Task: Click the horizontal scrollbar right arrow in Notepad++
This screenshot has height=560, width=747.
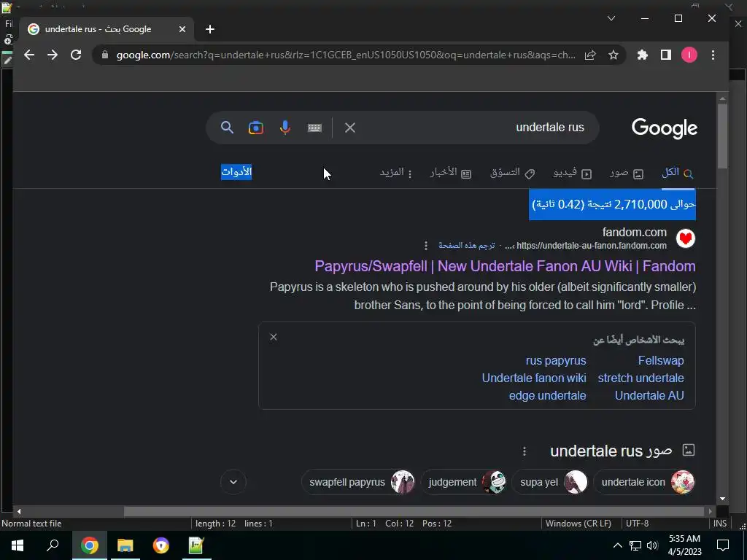Action: click(710, 511)
